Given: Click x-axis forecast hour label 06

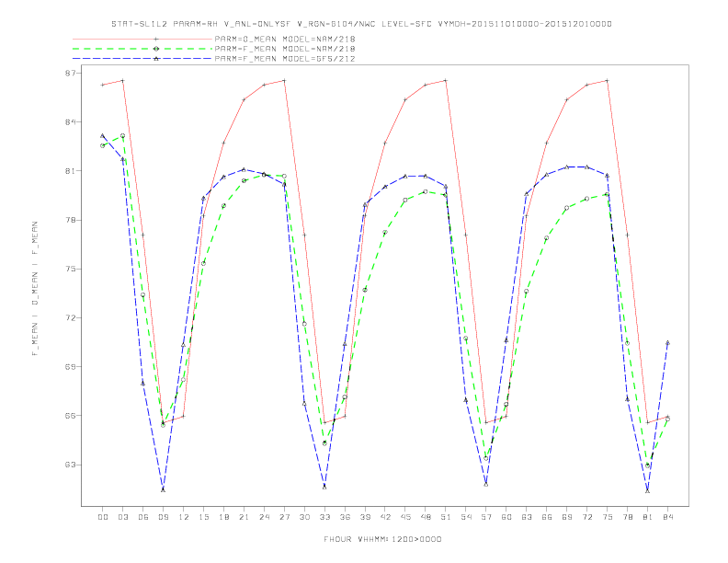Looking at the screenshot, I should (x=143, y=517).
